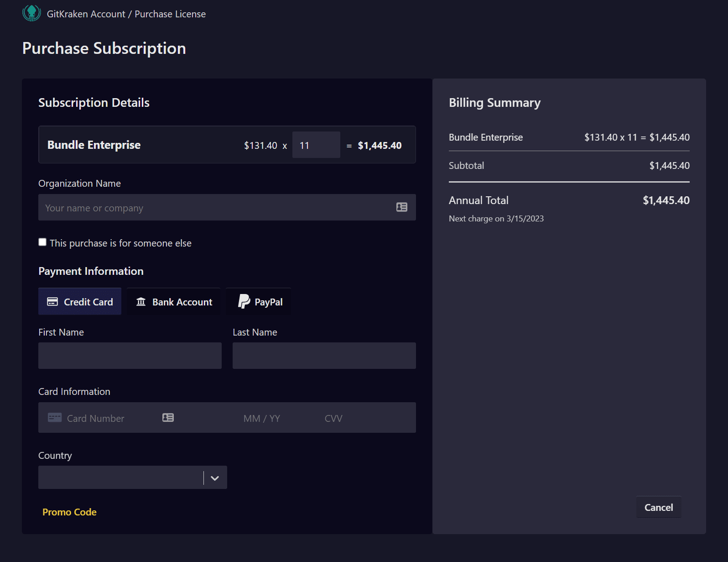Switch to PayPal payment method
The image size is (728, 562).
pos(259,302)
